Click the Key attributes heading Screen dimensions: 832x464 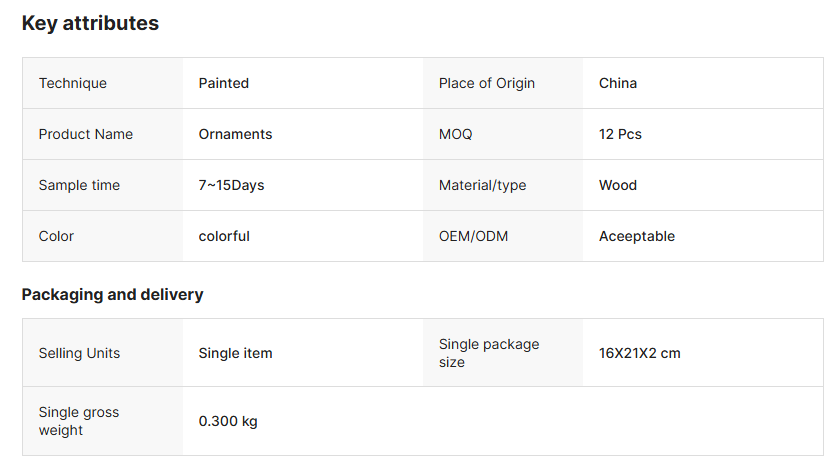pos(90,23)
